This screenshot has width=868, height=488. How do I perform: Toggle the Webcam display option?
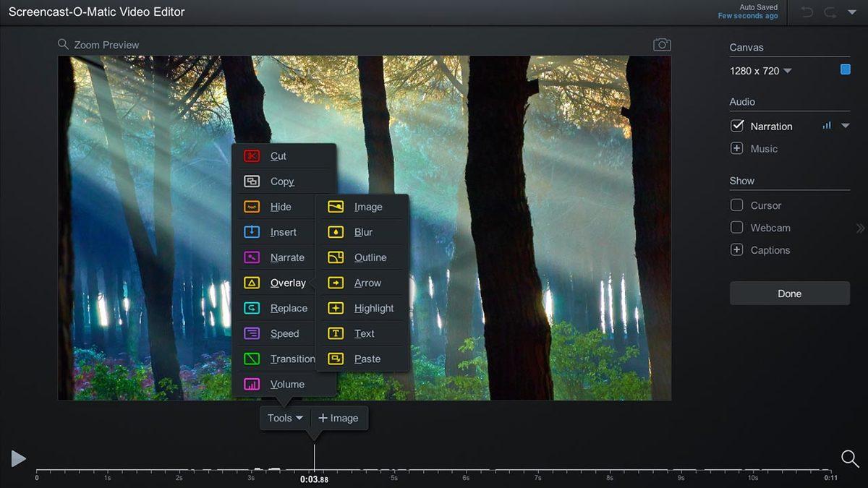click(736, 227)
